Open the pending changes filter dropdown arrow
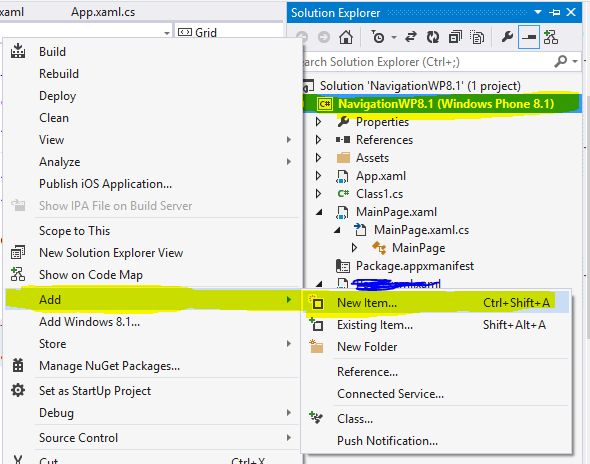590x464 pixels. pyautogui.click(x=394, y=37)
